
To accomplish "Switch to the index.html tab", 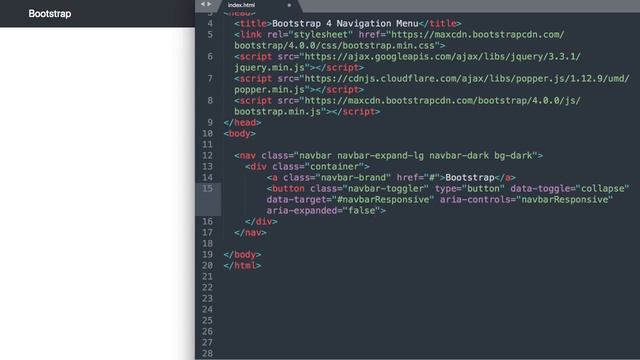I will (x=241, y=5).
